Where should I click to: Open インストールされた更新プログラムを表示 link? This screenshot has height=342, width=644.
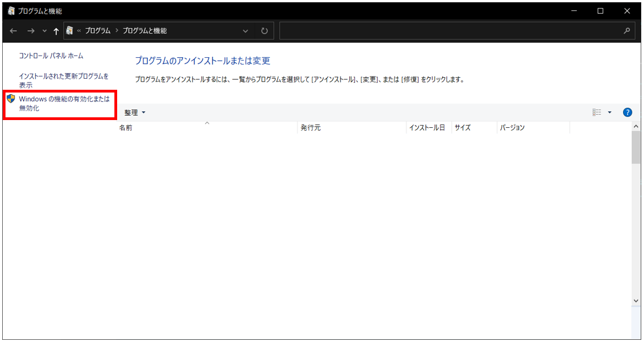pyautogui.click(x=64, y=80)
